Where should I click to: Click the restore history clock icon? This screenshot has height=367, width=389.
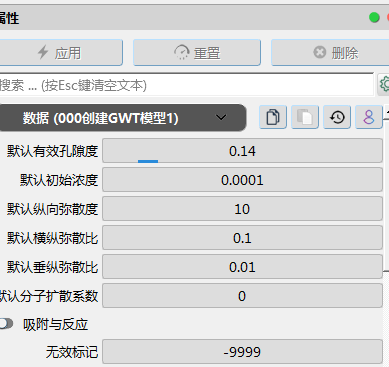click(x=337, y=117)
